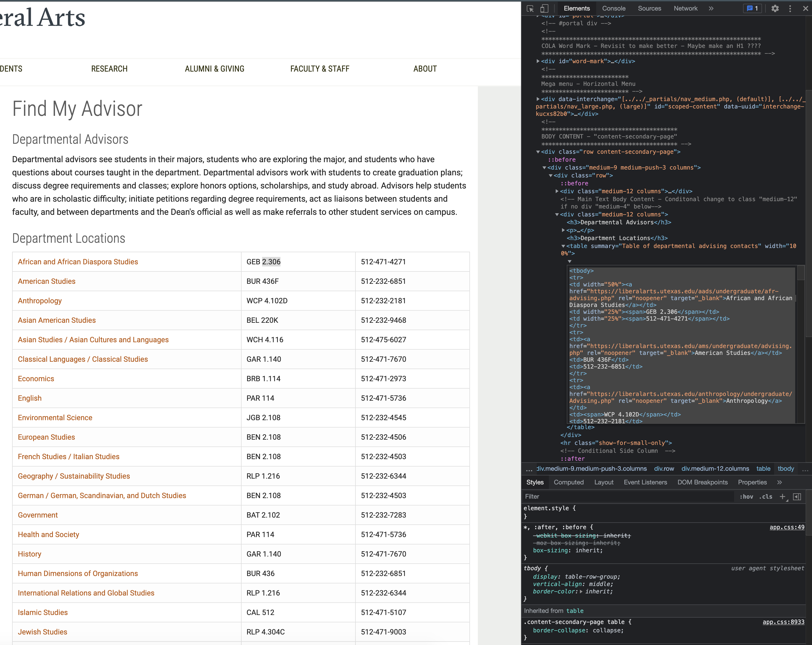
Task: Open the History department link
Action: tap(29, 554)
